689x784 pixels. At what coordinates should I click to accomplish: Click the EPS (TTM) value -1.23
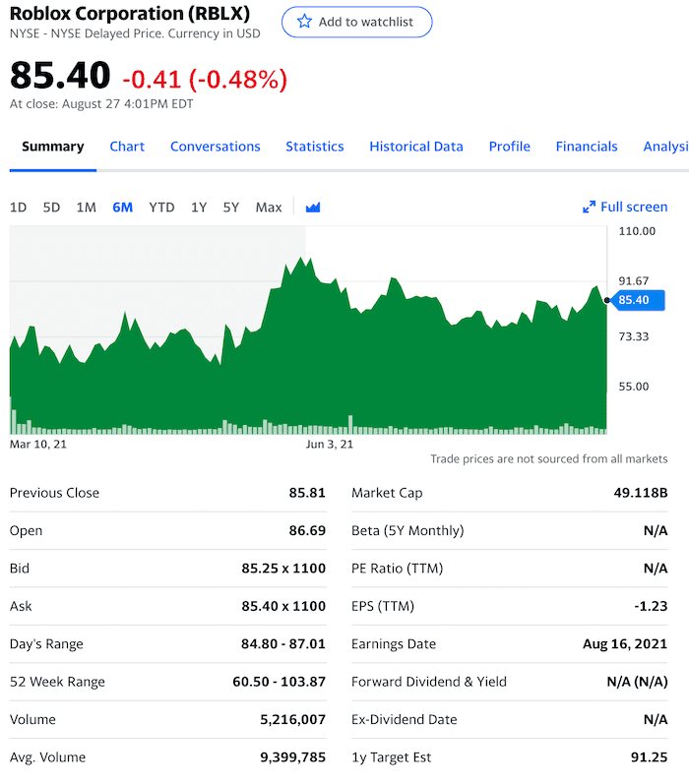(x=651, y=607)
